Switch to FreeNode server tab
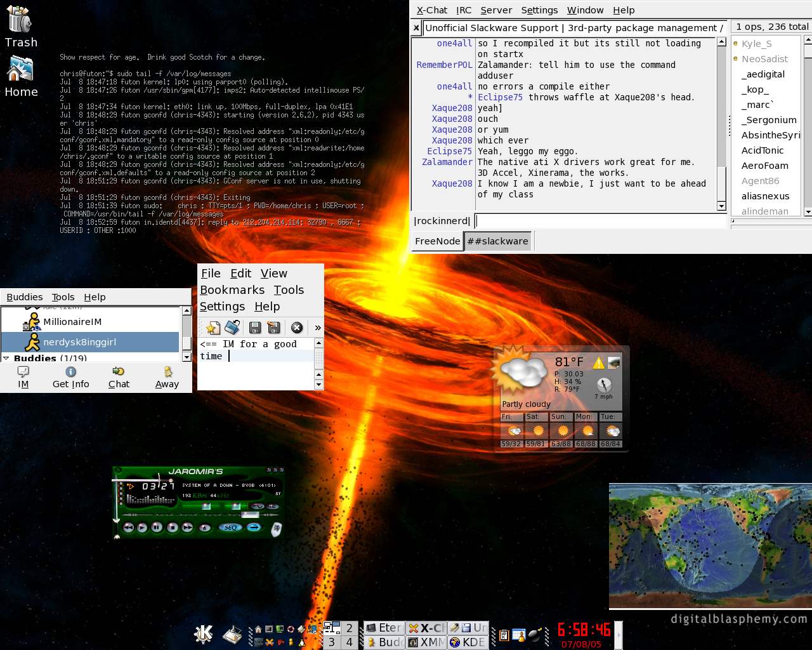The image size is (812, 650). click(x=437, y=241)
